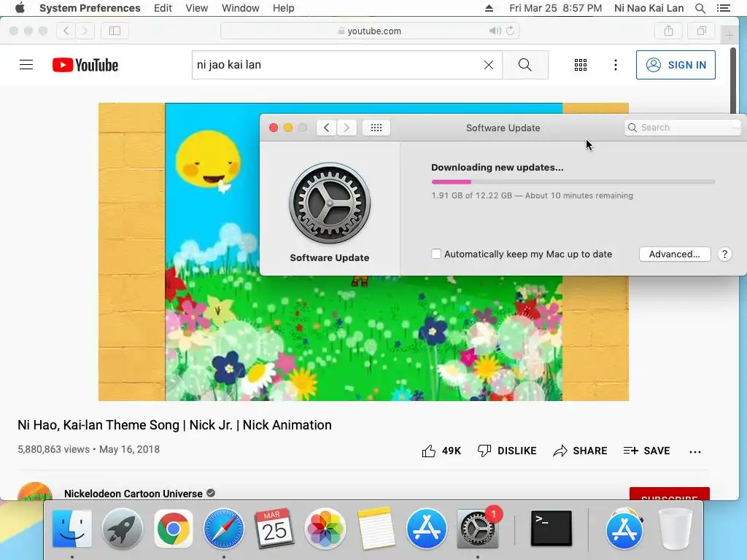Open YouTube settings three-dot menu

coord(616,65)
